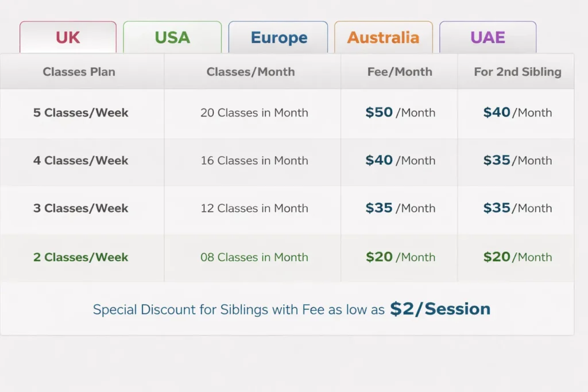Select the 4 Classes/Week plan
This screenshot has height=392, width=588.
pos(81,161)
